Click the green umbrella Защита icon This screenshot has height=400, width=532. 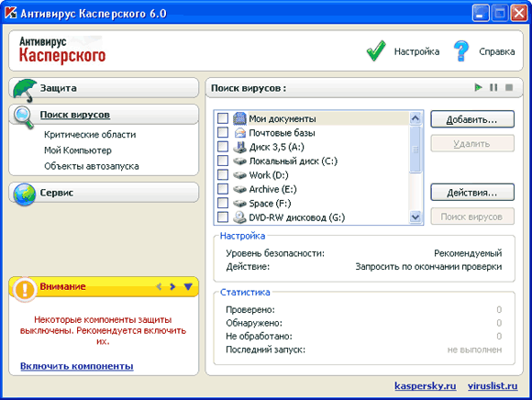click(25, 90)
